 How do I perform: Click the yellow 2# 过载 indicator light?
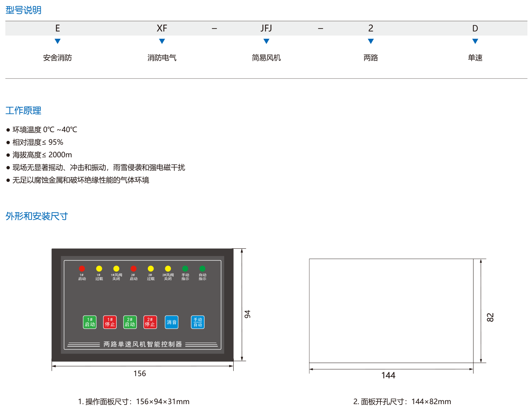(x=151, y=269)
